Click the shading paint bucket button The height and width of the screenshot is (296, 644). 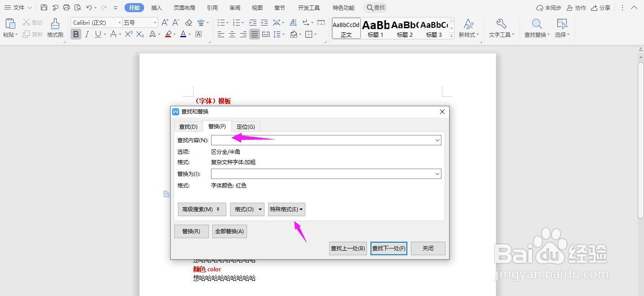tap(293, 34)
